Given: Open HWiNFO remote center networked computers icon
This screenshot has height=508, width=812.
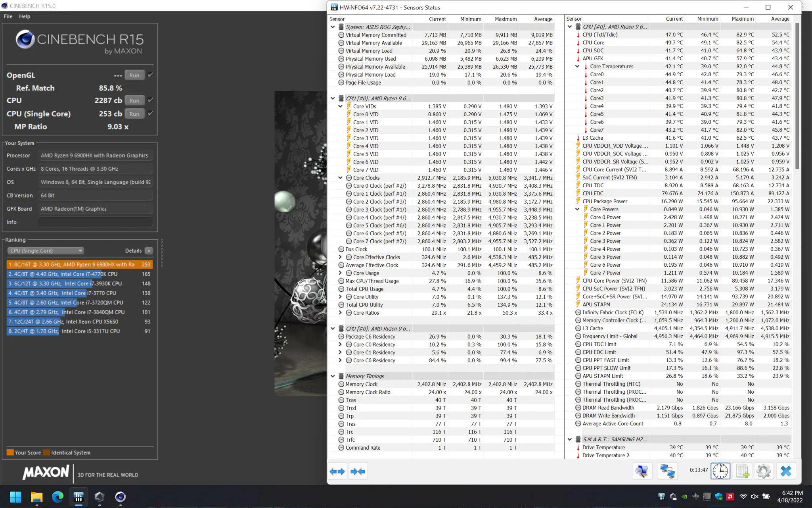Looking at the screenshot, I should pos(667,471).
